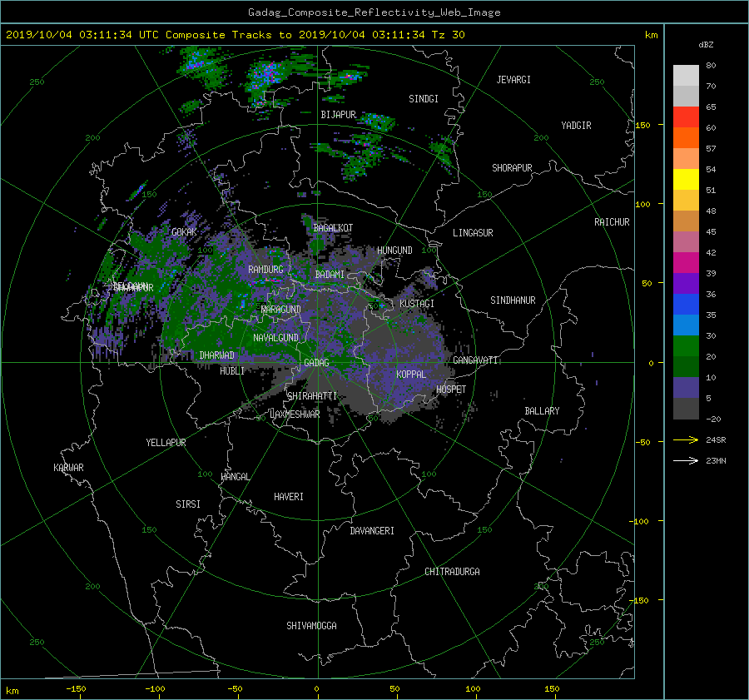The width and height of the screenshot is (749, 700).
Task: Click the red 60 dBZ legend swatch
Action: [686, 117]
